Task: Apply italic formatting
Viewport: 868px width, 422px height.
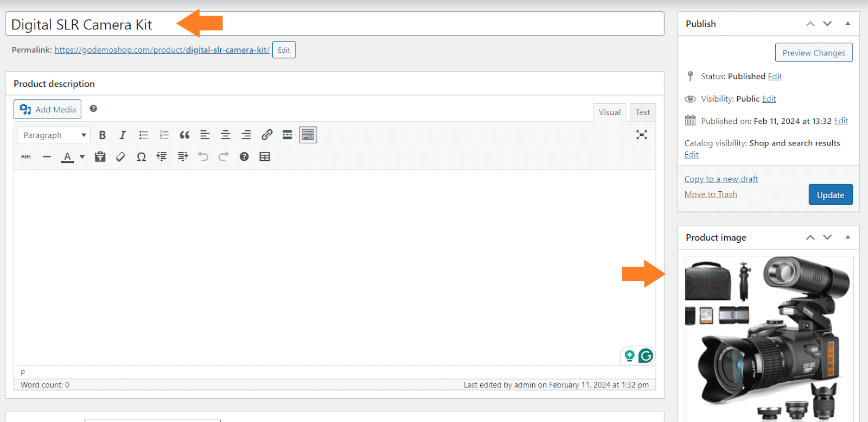Action: tap(123, 135)
